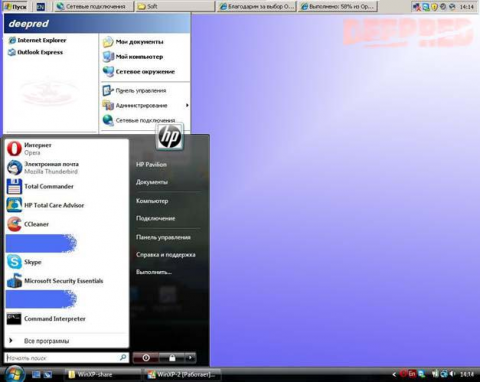Open Total Commander
Screen dimensions: 480x382
tap(67, 186)
